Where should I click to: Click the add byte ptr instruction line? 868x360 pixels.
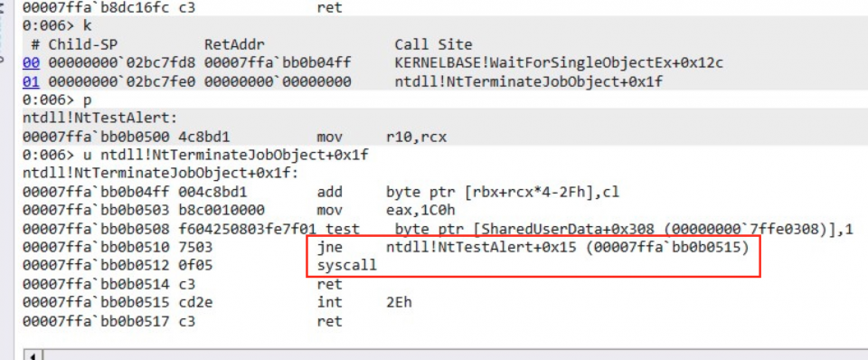[321, 192]
